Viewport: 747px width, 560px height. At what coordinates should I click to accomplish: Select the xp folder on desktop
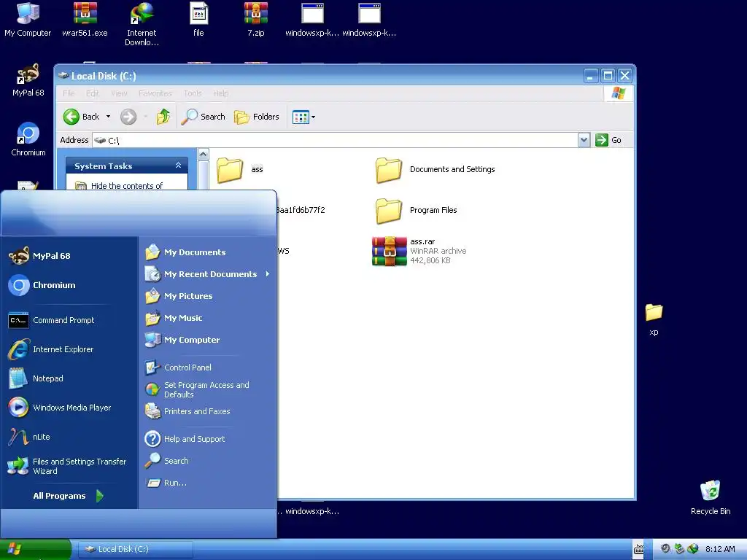(x=654, y=319)
